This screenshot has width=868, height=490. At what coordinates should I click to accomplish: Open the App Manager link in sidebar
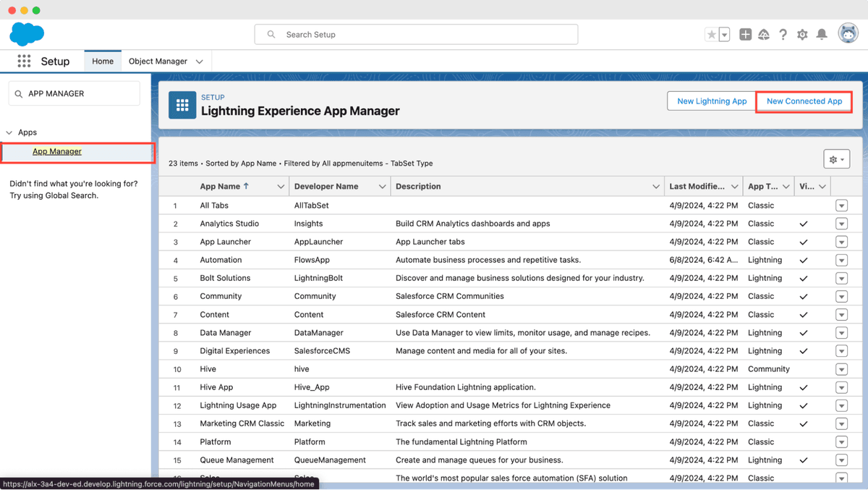coord(57,151)
